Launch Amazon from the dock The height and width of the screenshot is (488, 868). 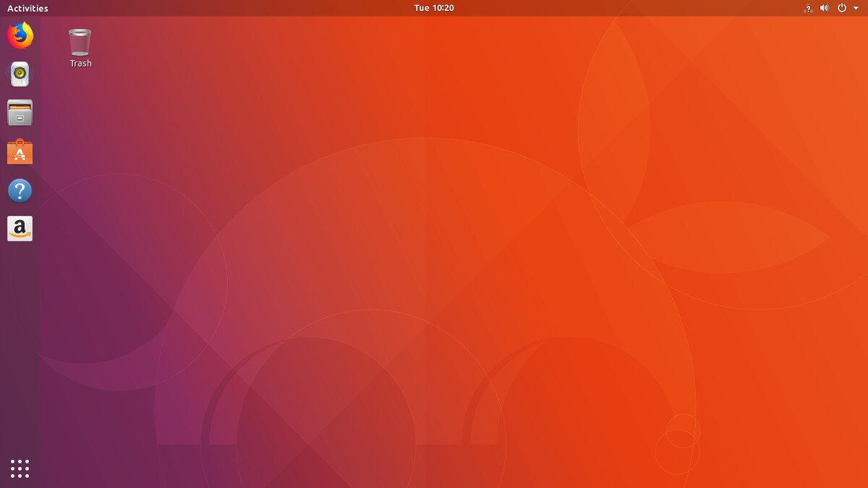coord(20,229)
